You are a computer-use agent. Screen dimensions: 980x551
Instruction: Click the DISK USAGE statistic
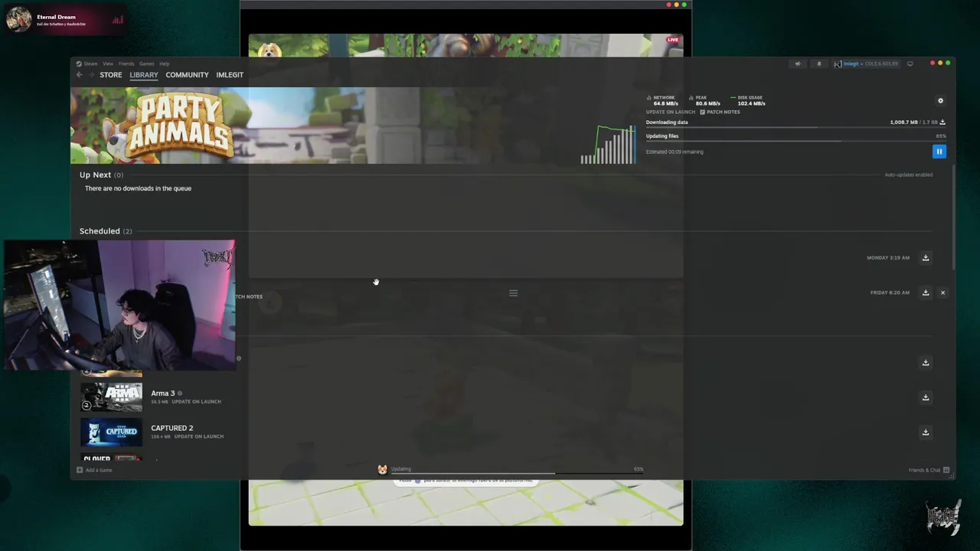click(x=748, y=100)
